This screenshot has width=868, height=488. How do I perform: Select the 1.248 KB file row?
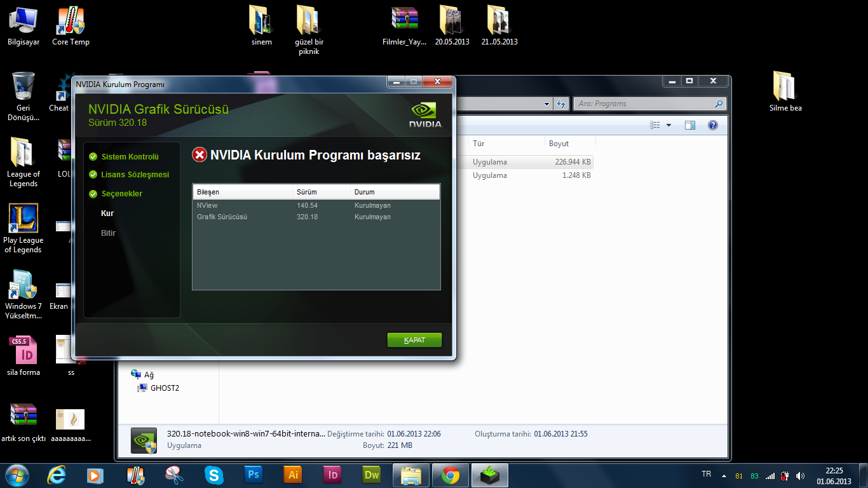[x=525, y=175]
